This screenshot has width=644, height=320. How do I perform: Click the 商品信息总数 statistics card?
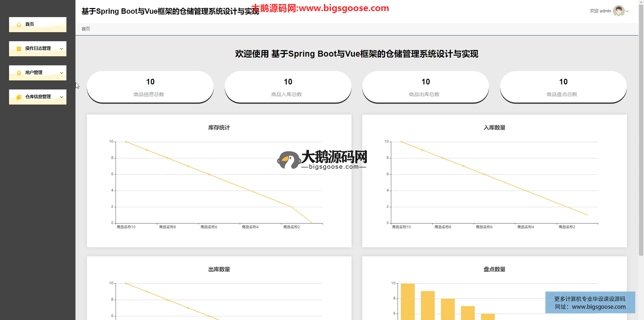[150, 87]
